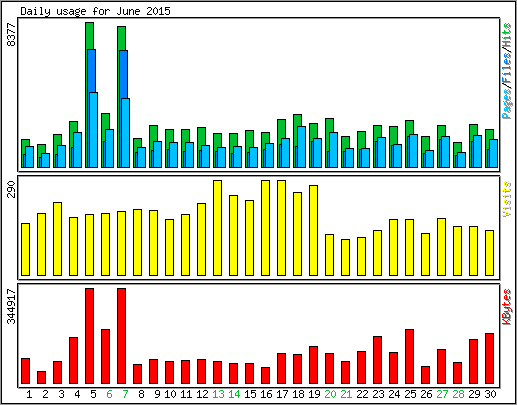The height and width of the screenshot is (405, 517).
Task: Click the yellow visits bar for day 3
Action: (57, 239)
